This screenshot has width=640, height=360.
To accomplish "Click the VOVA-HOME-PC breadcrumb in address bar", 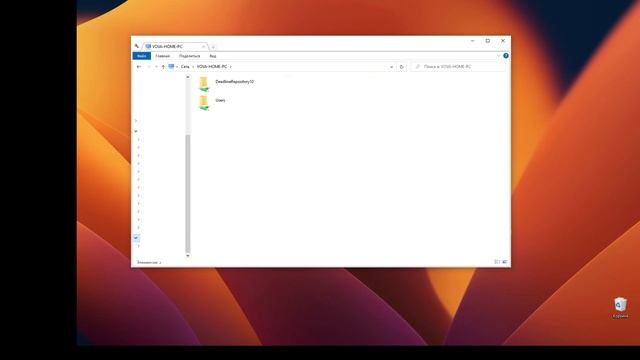I will 211,67.
